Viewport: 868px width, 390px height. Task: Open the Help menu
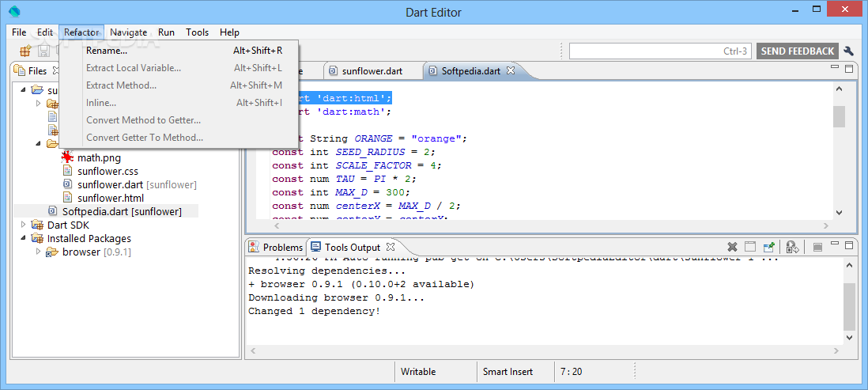[229, 32]
